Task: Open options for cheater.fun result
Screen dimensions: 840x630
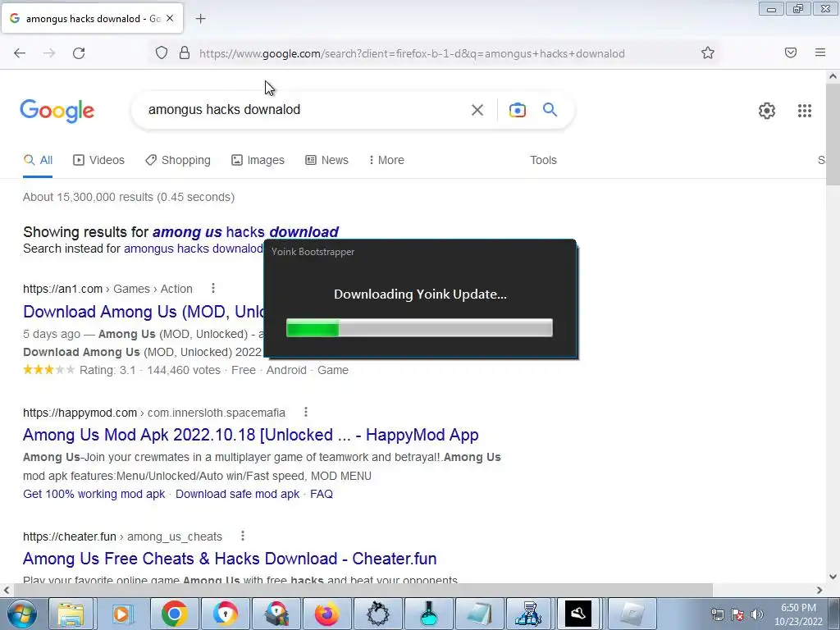Action: [243, 536]
